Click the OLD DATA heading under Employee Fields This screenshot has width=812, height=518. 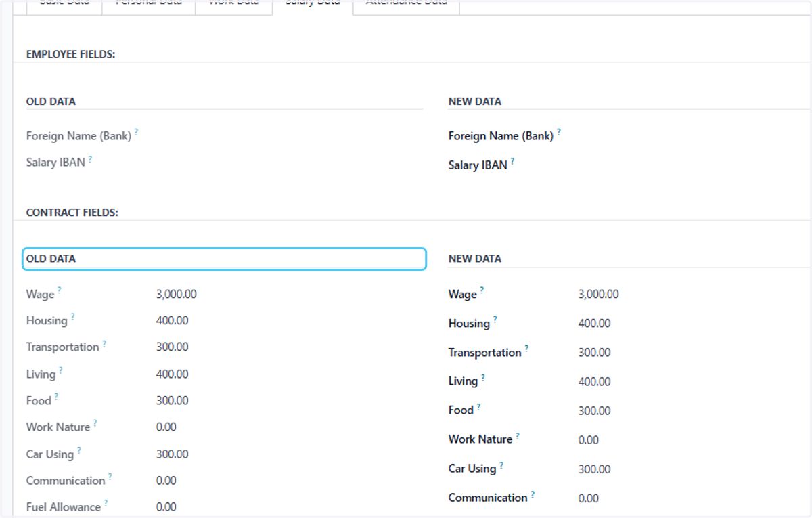51,101
